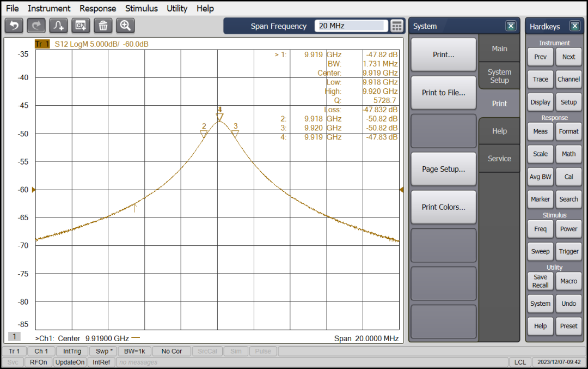Click the Channel hardkey
The image size is (588, 369).
point(568,79)
